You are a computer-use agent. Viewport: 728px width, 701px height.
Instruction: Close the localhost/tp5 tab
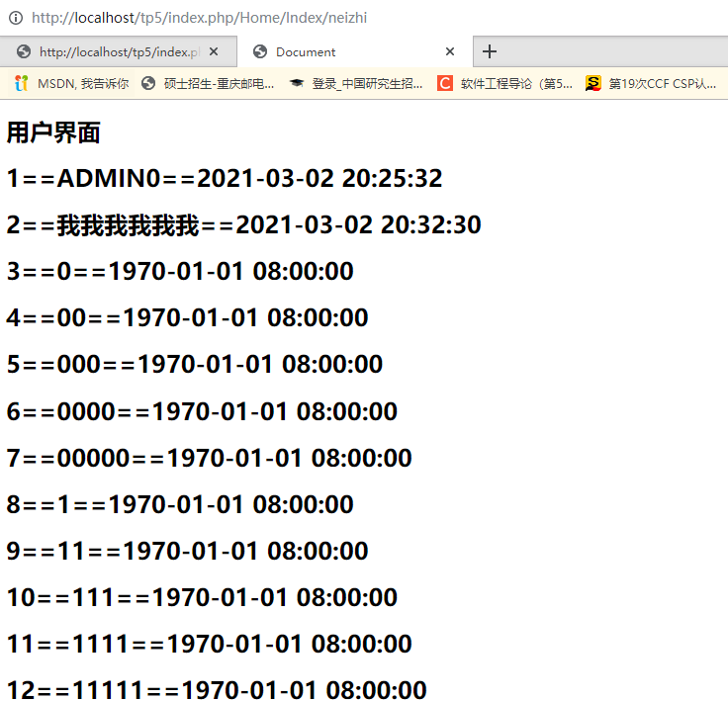pyautogui.click(x=215, y=51)
